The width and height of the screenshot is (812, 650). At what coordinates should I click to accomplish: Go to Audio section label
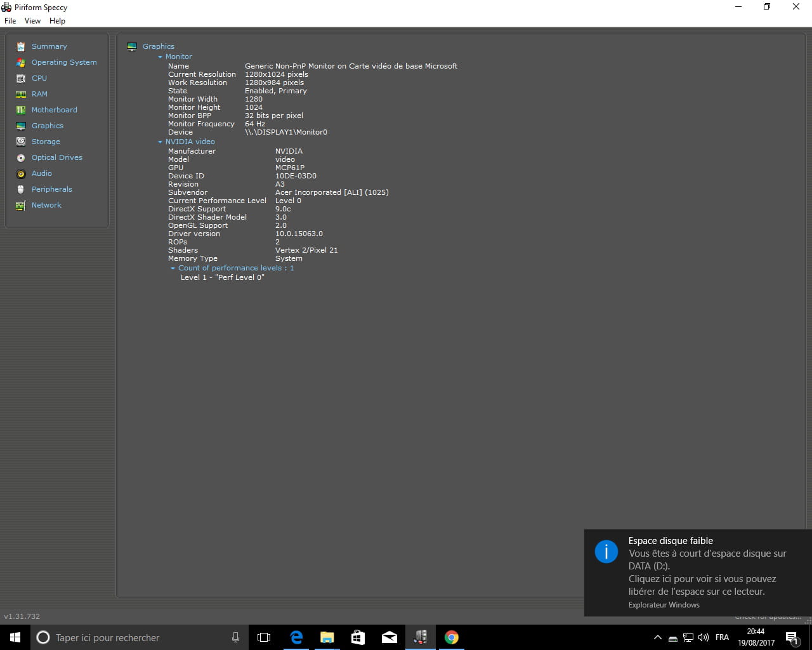pos(42,173)
